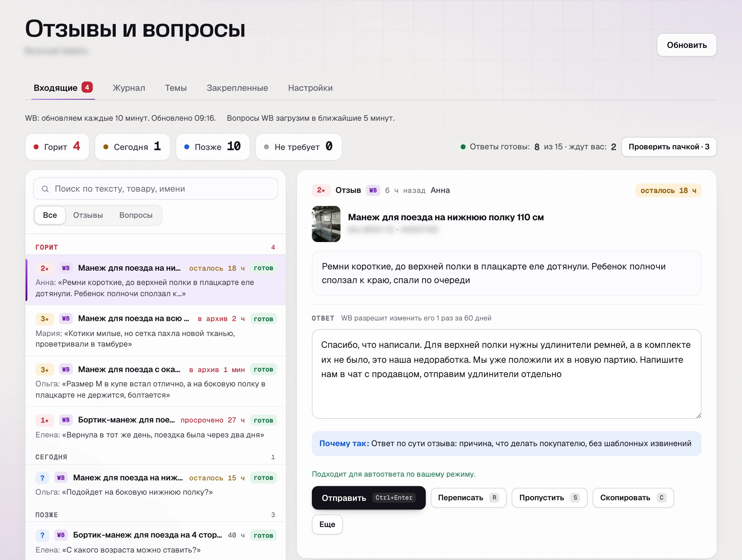Click the 2-star rating badge in Анна's list row

tap(45, 268)
